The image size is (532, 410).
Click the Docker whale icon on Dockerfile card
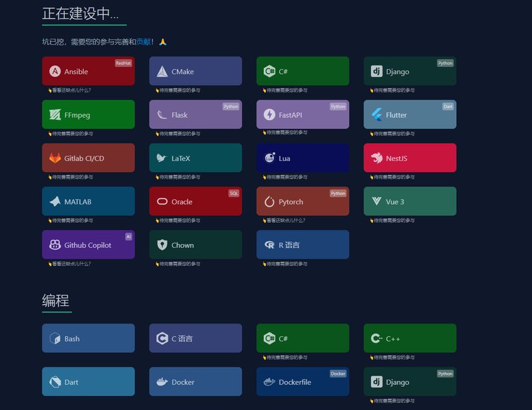pos(269,382)
